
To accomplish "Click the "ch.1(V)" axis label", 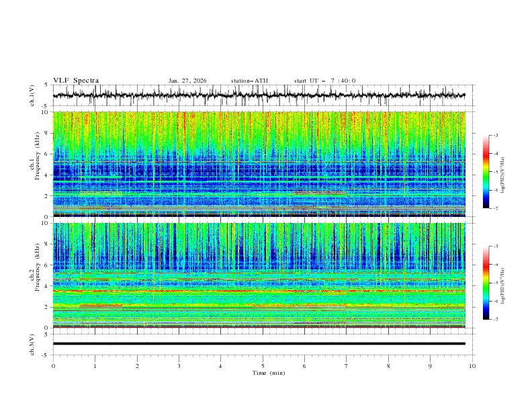I will [32, 95].
